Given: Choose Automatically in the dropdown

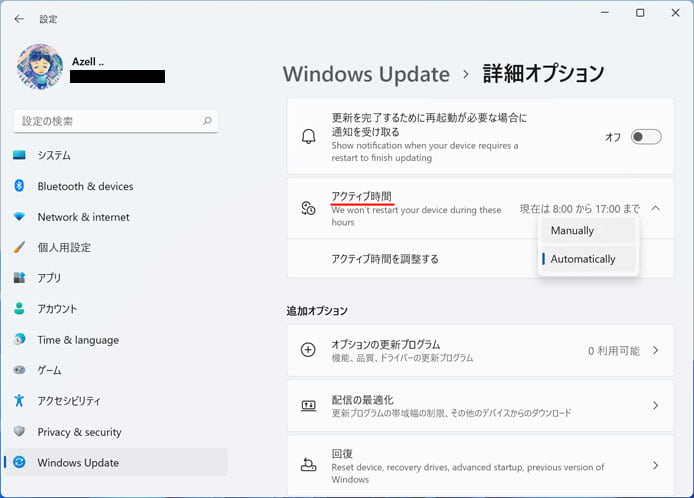Looking at the screenshot, I should click(x=588, y=259).
